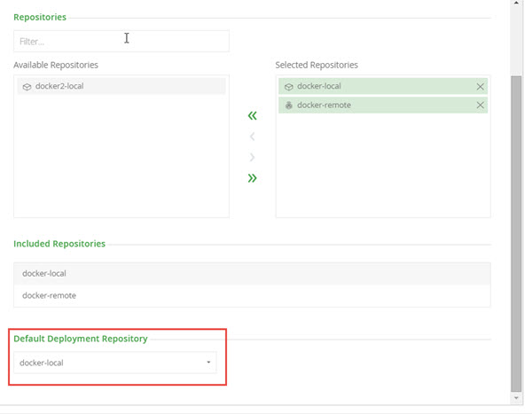Screen dimensions: 532x414
Task: Click the caret arrow on the deployment dropdown
Action: (208, 363)
